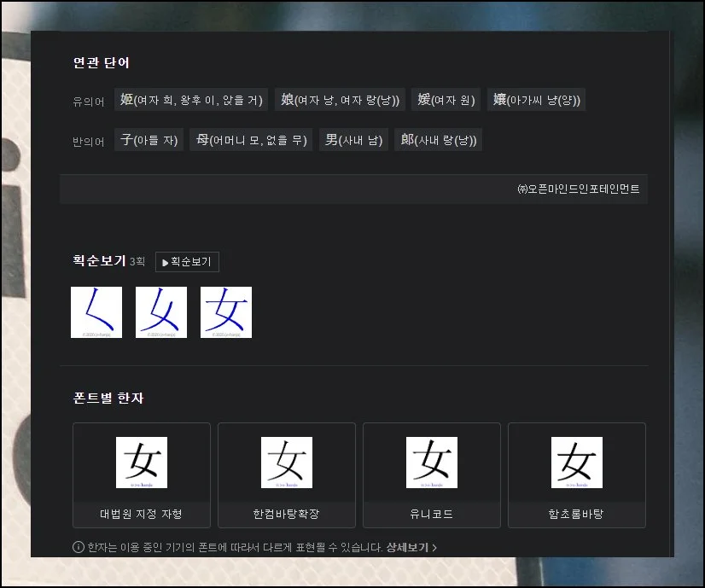
Task: Select the 함초롬바탕 font card
Action: (x=577, y=475)
